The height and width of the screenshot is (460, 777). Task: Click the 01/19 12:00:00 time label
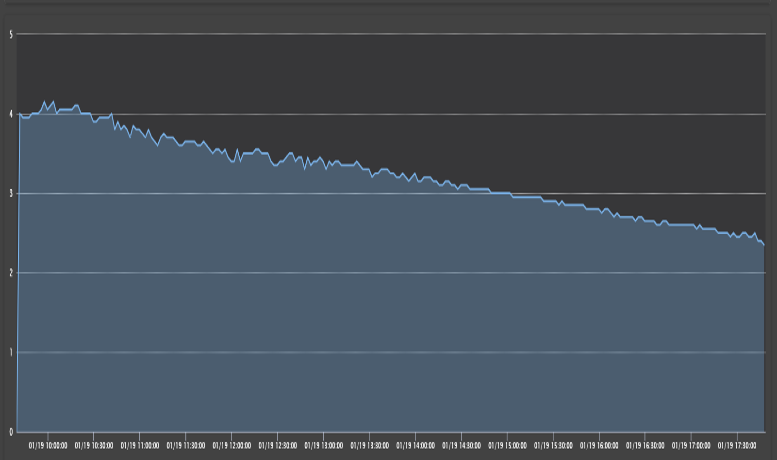coord(231,445)
